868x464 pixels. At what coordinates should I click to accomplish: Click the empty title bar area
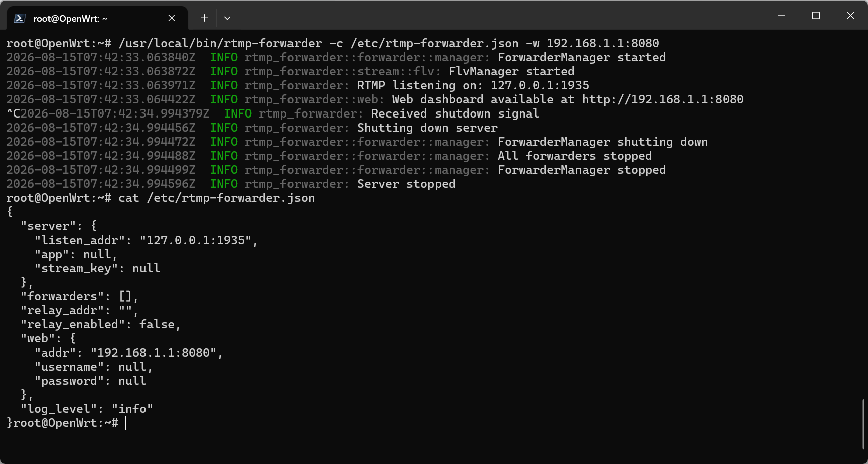pos(502,16)
